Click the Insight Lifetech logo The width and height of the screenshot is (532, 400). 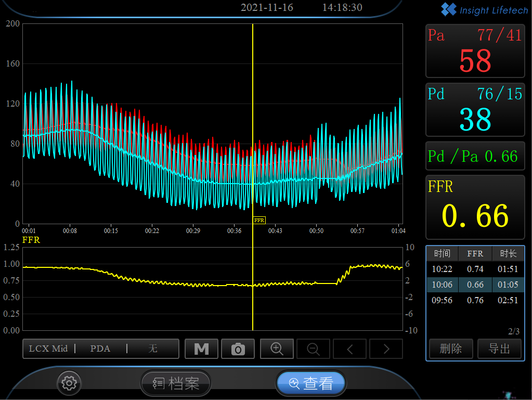tap(484, 10)
